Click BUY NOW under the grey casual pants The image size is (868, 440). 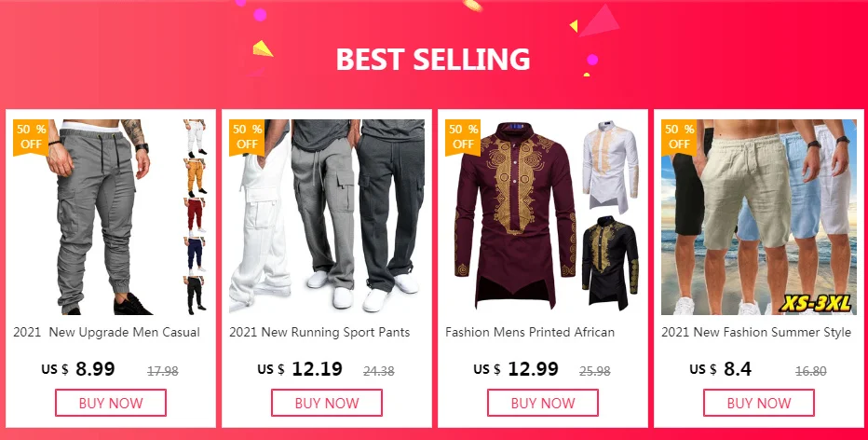coord(111,403)
